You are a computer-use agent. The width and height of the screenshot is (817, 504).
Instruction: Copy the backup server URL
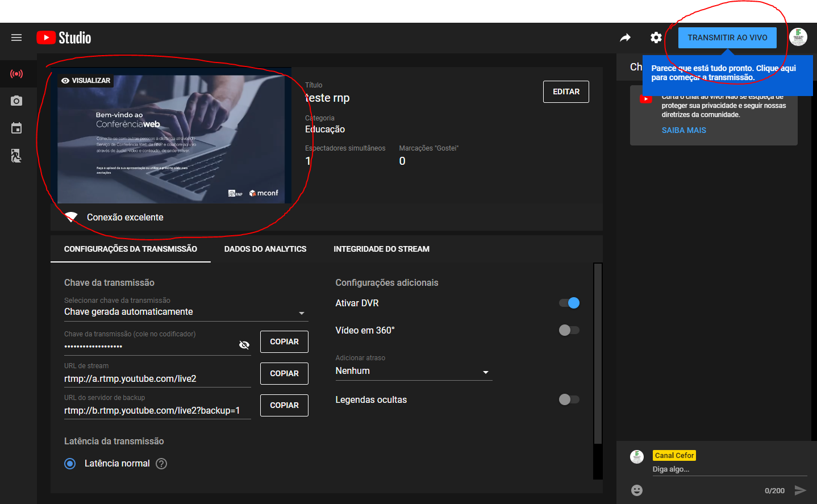pyautogui.click(x=284, y=405)
